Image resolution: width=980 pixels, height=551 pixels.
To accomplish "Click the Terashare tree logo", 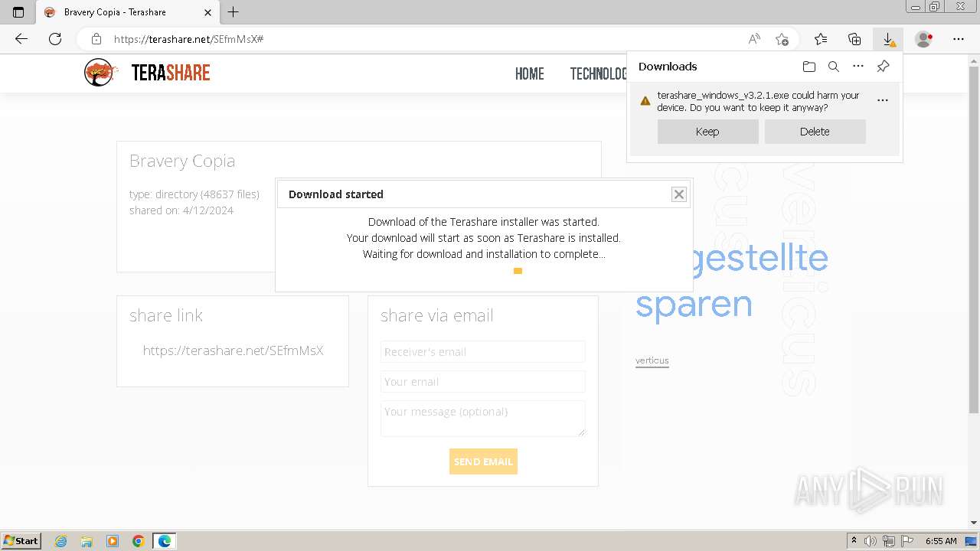I will tap(100, 73).
